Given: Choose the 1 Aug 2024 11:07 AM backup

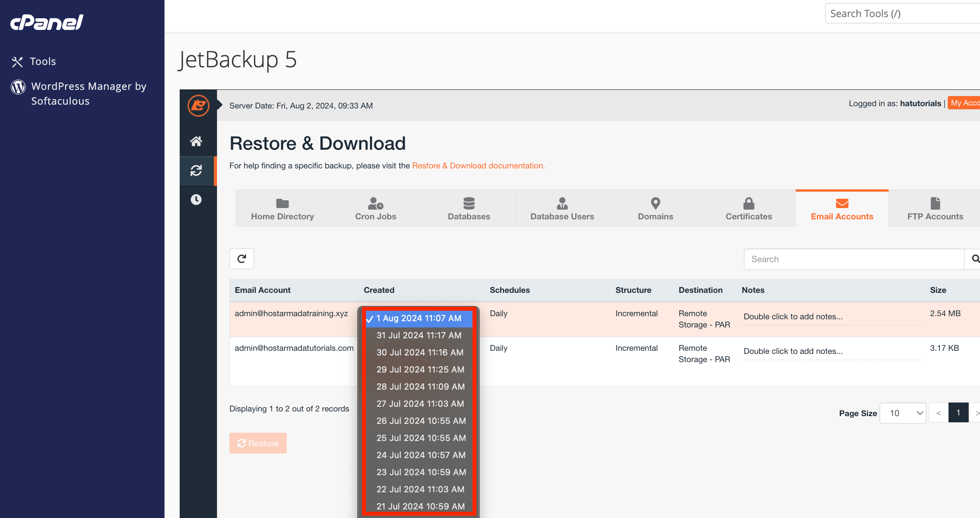Looking at the screenshot, I should click(x=419, y=318).
